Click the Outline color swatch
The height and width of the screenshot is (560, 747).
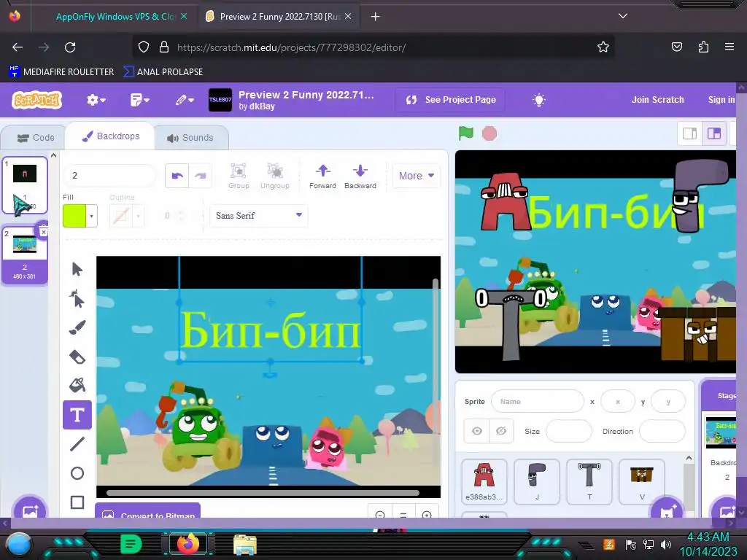pyautogui.click(x=121, y=216)
